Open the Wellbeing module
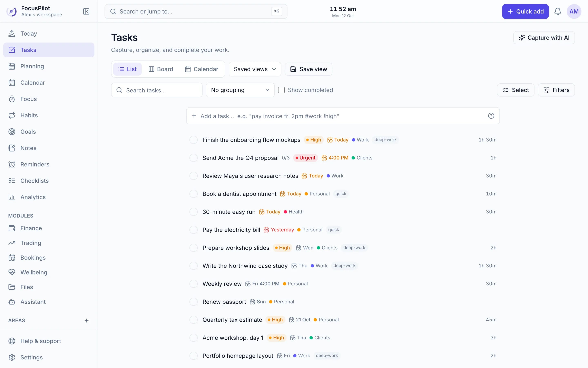Screen dimensions: 588x368 pyautogui.click(x=49, y=272)
